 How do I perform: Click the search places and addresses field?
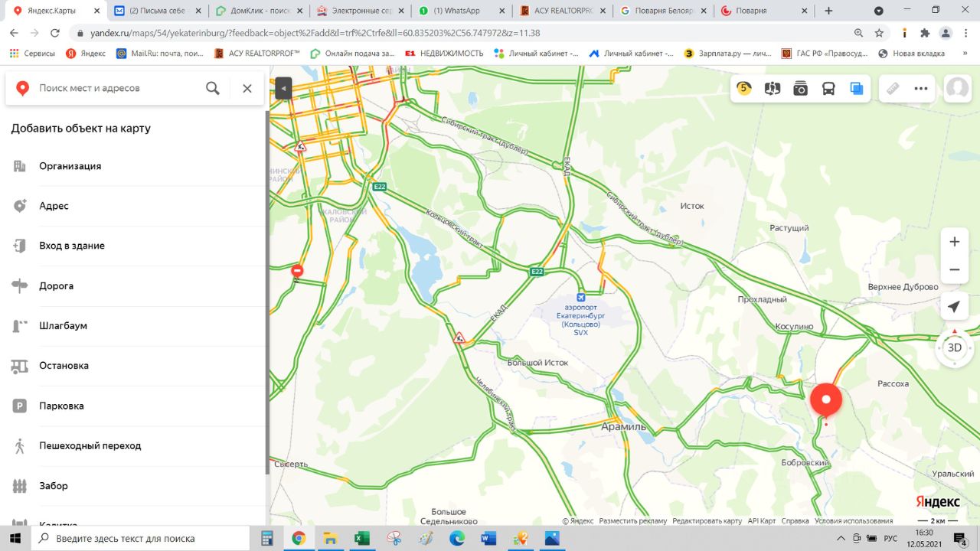[x=119, y=88]
